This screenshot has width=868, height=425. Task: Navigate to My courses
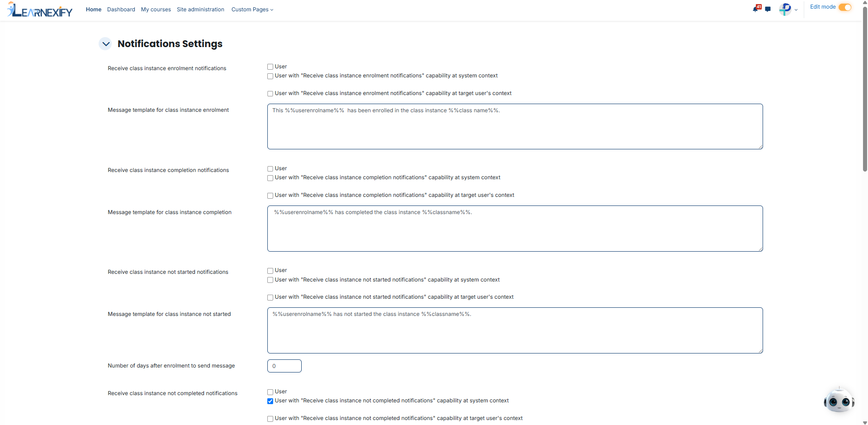[x=156, y=10]
